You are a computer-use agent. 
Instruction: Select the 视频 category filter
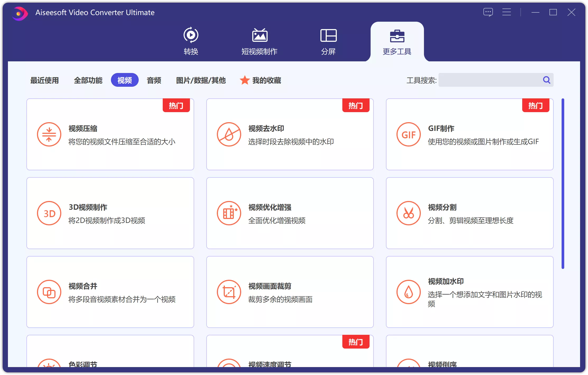[x=125, y=80]
